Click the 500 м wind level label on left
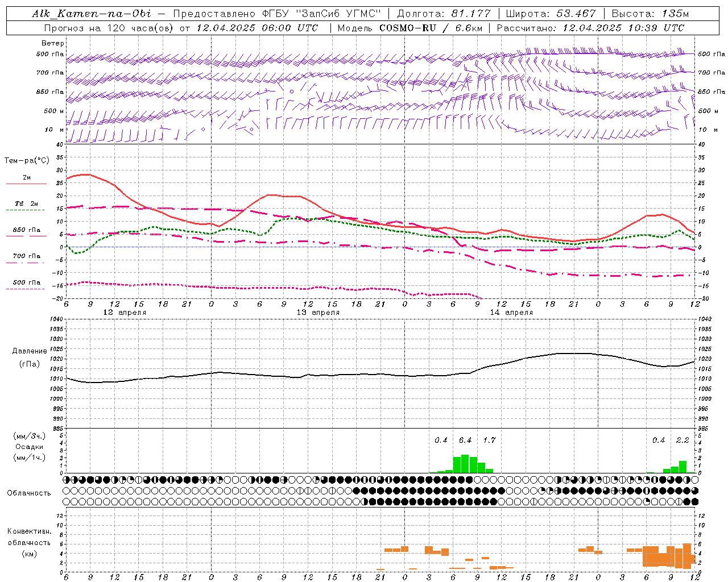Image resolution: width=728 pixels, height=582 pixels. pos(54,111)
